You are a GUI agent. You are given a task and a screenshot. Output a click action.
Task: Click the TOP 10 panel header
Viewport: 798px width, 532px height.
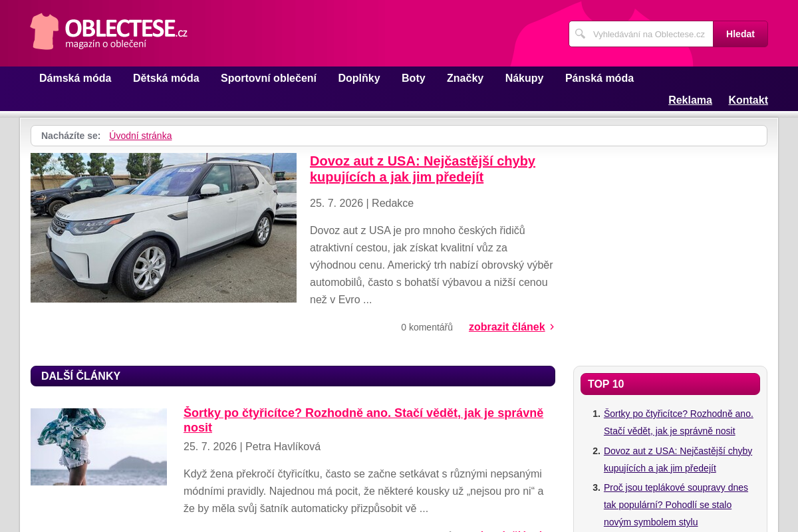tap(670, 384)
